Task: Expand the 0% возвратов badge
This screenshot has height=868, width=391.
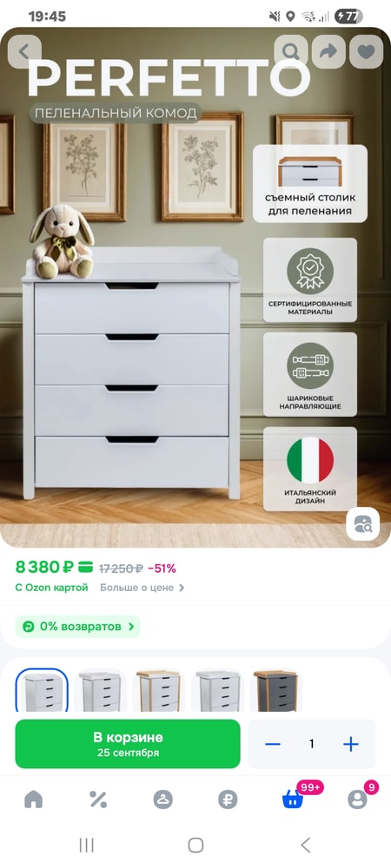Action: point(77,627)
